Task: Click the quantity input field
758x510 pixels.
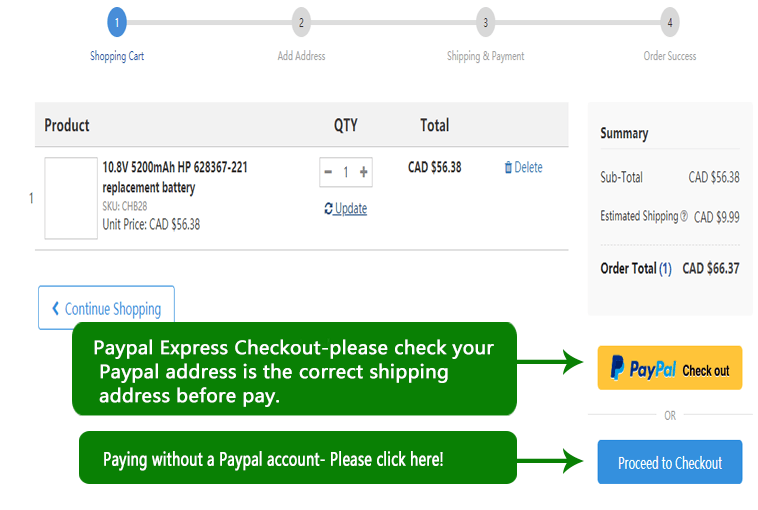Action: (346, 172)
